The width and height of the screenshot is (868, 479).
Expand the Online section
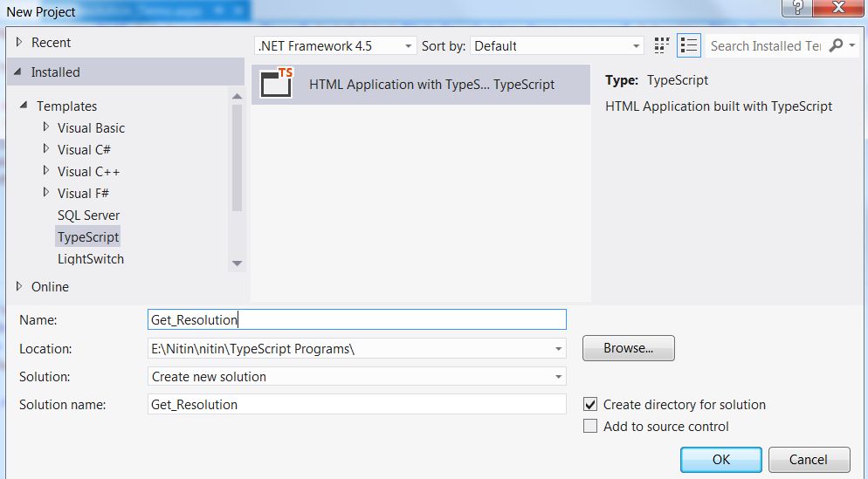click(19, 286)
